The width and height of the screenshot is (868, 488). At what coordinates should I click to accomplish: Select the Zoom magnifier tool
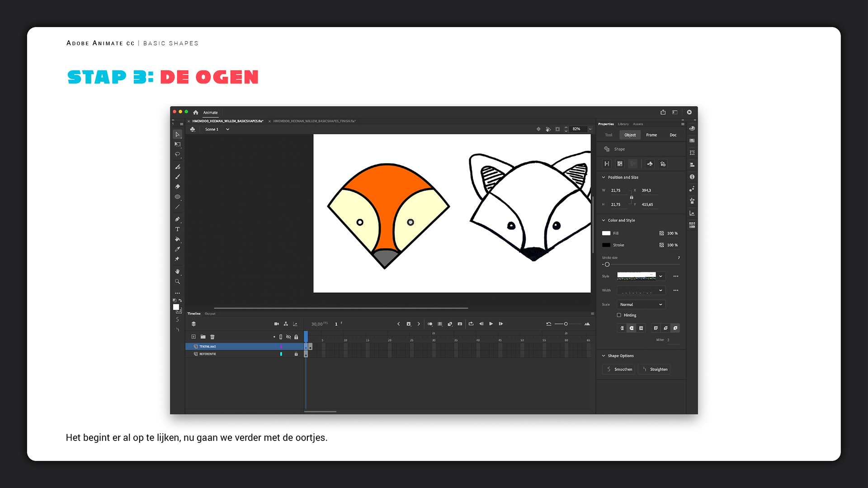pyautogui.click(x=177, y=282)
